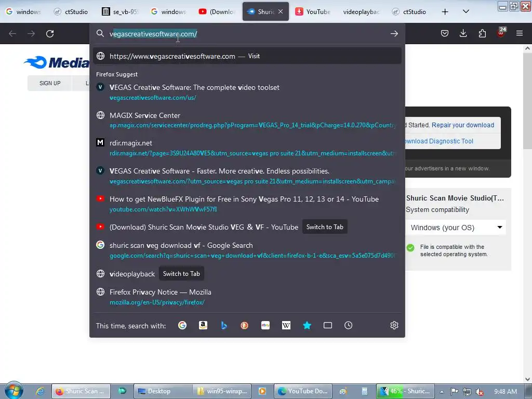Reload the page with the refresh icon
Viewport: 532px width, 399px height.
[50, 34]
